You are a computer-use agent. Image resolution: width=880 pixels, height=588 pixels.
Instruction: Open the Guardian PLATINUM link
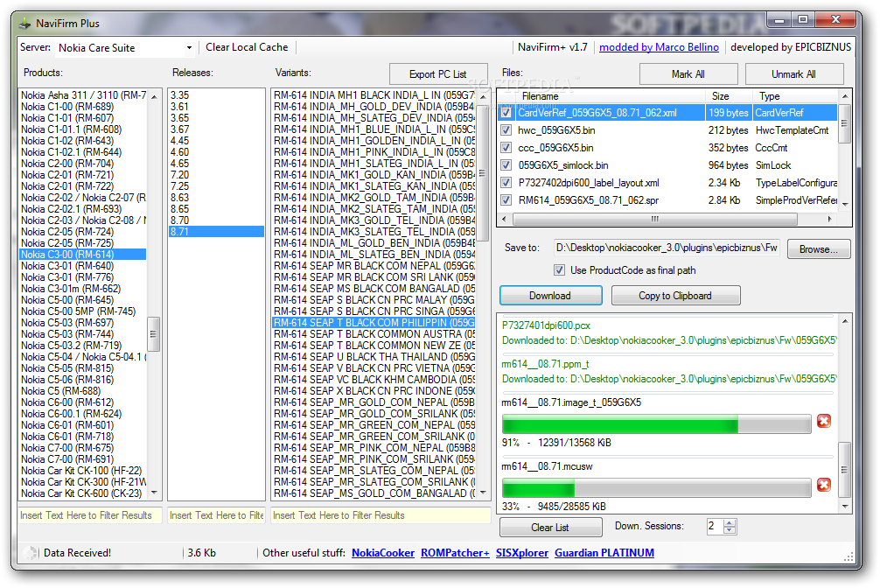[x=604, y=553]
